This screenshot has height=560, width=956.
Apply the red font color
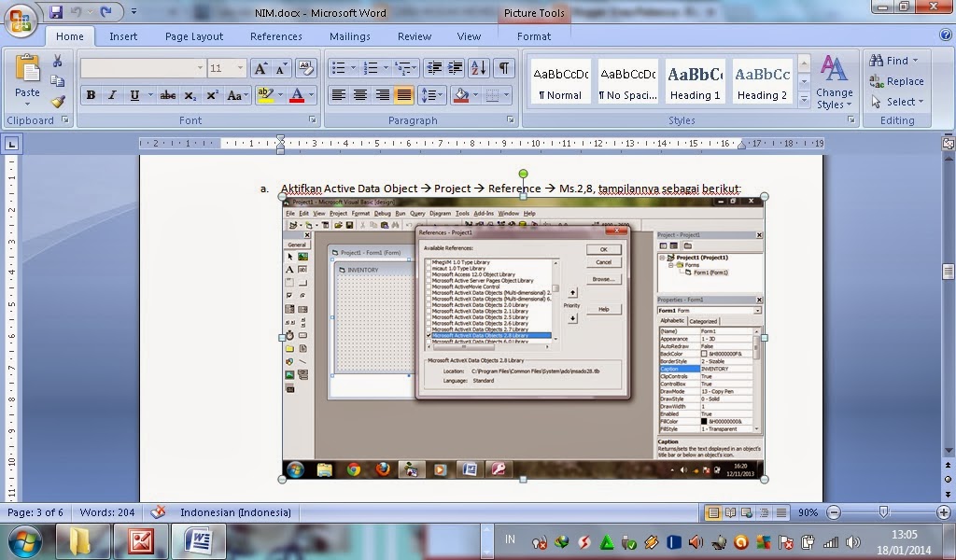click(x=297, y=95)
